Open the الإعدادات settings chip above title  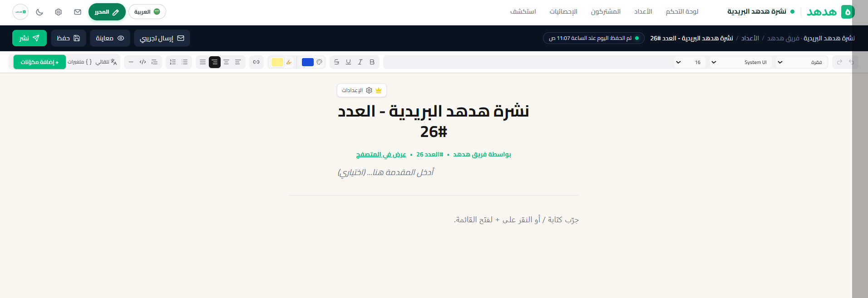coord(362,90)
